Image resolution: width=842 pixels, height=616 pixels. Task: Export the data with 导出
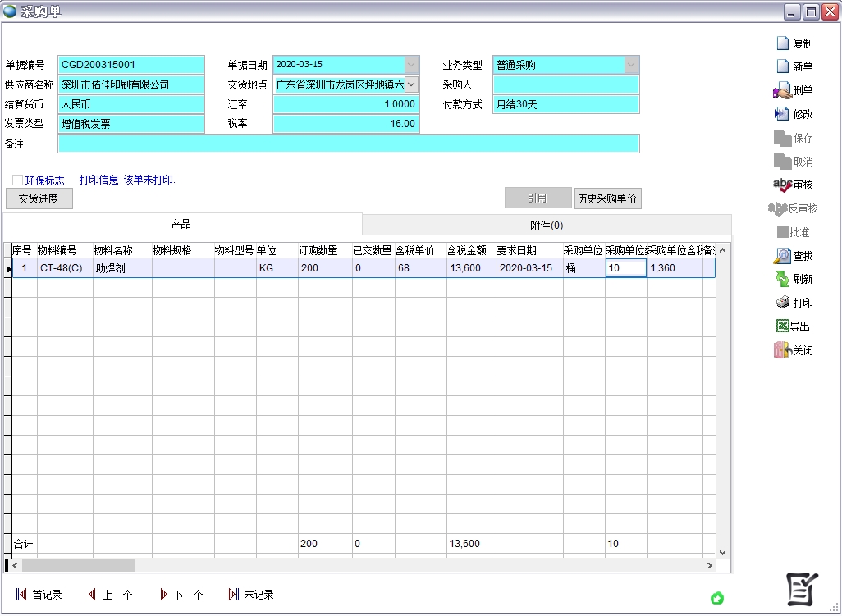click(782, 326)
